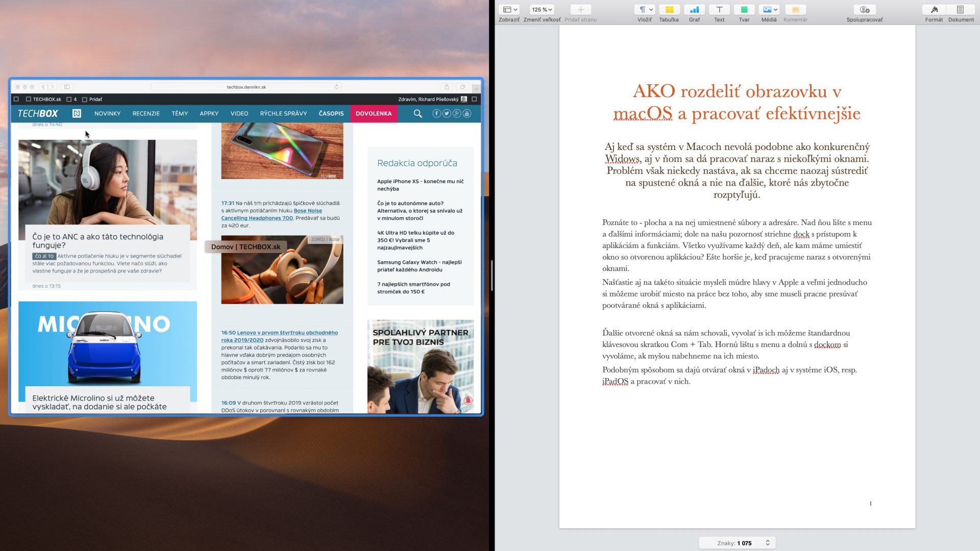Show Safari tab overview
Viewport: 980px width, 551px height.
[x=462, y=87]
